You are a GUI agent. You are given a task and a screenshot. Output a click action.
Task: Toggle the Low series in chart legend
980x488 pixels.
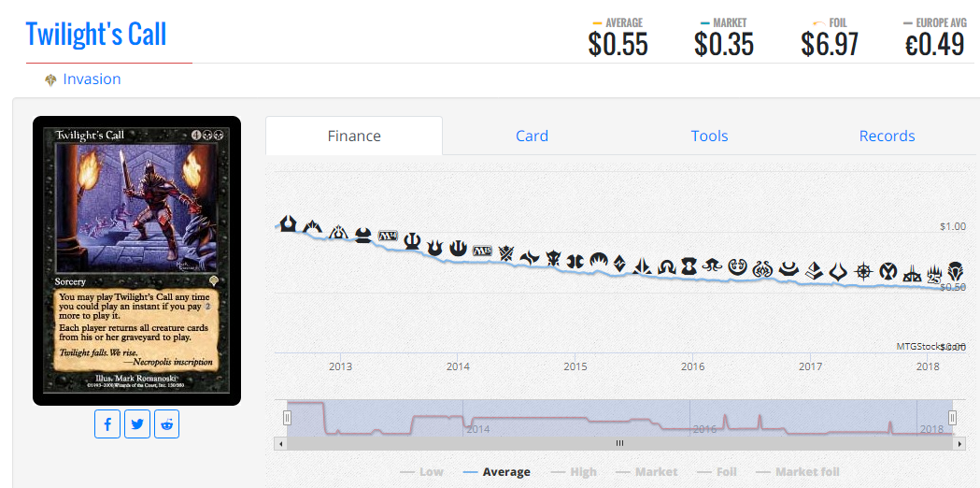tap(422, 472)
